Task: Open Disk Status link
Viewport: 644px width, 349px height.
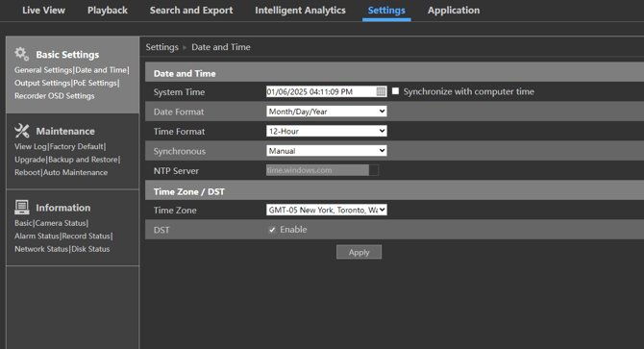Action: [90, 249]
